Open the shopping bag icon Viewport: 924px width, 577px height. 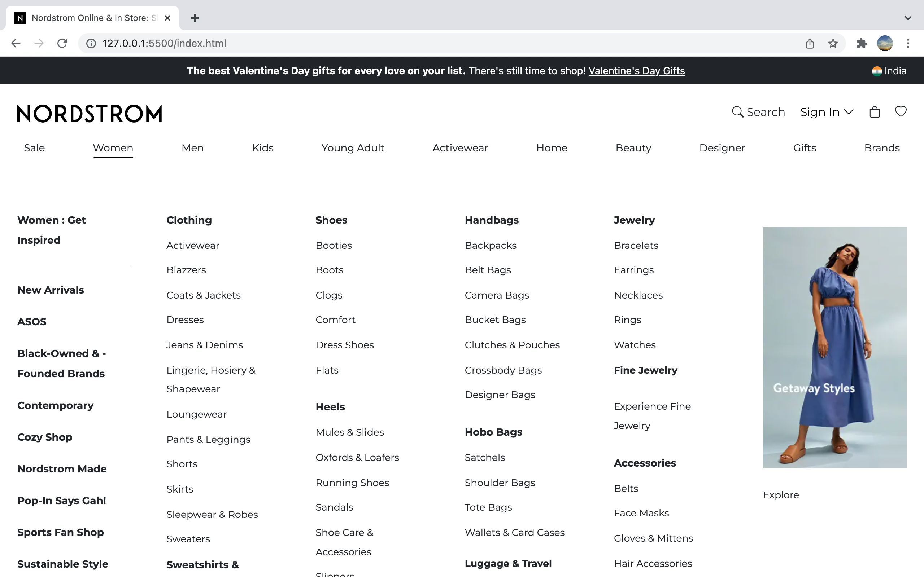point(874,112)
